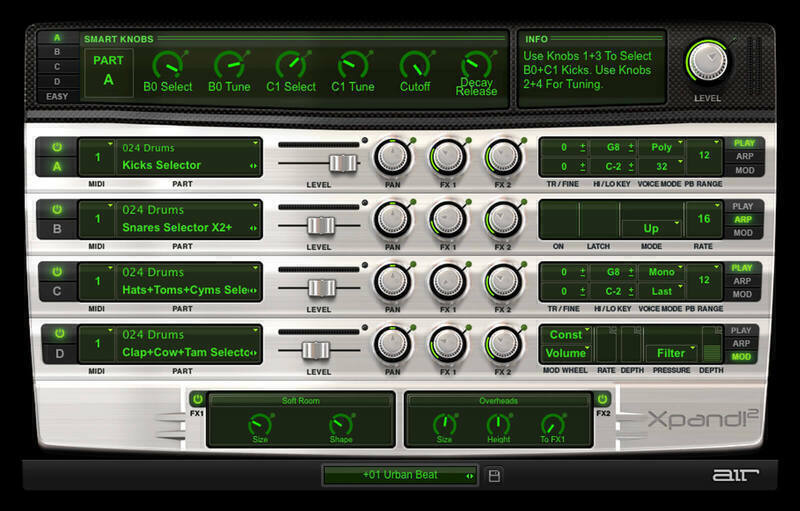The width and height of the screenshot is (800, 511).
Task: Click the G8 high key stepper in part A
Action: point(631,147)
